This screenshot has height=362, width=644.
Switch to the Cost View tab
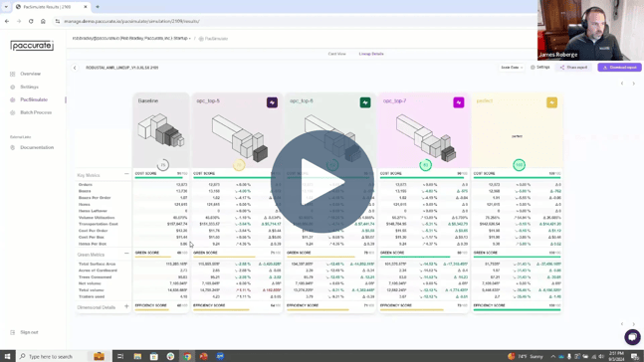click(x=336, y=54)
